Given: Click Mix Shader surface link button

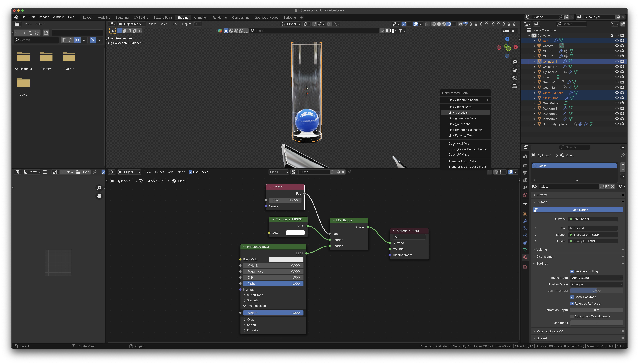Looking at the screenshot, I should pyautogui.click(x=593, y=219).
